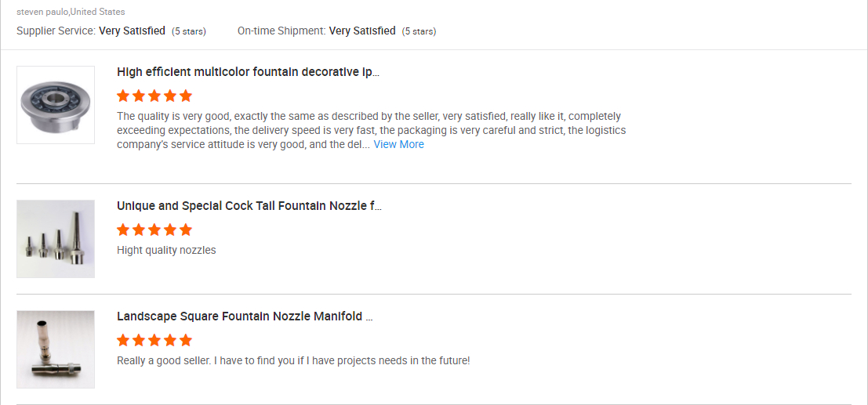Open 'High efficient multicolor fountain decorative' product title
The image size is (868, 405).
tap(248, 73)
